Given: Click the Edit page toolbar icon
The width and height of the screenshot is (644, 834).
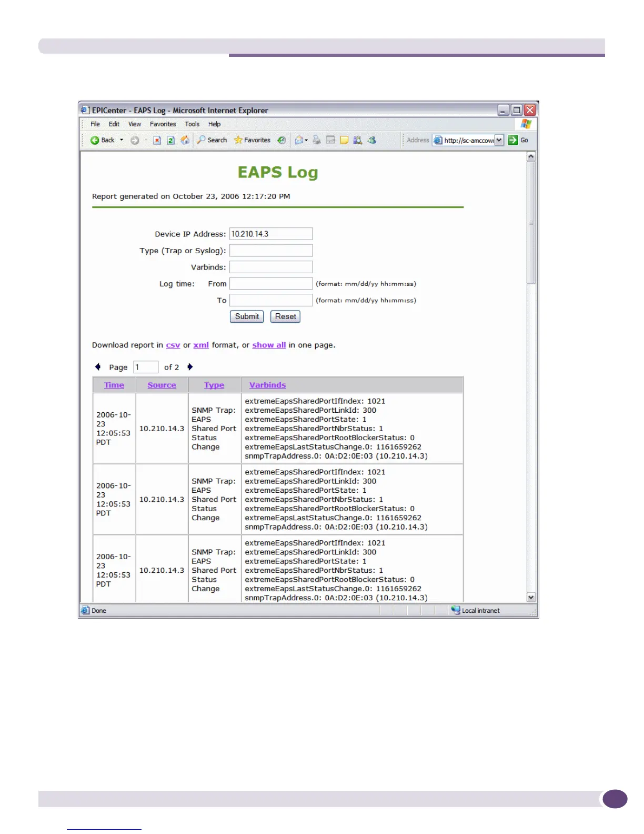Looking at the screenshot, I should pos(330,140).
